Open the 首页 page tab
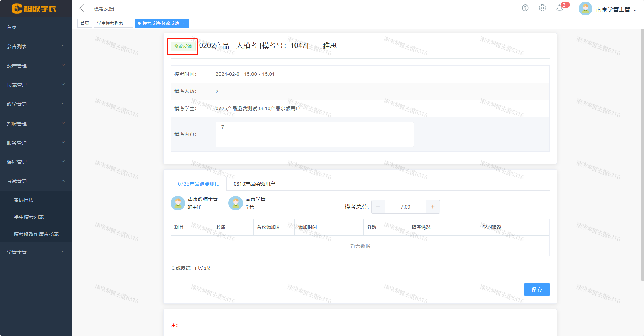The width and height of the screenshot is (644, 336). click(x=85, y=23)
